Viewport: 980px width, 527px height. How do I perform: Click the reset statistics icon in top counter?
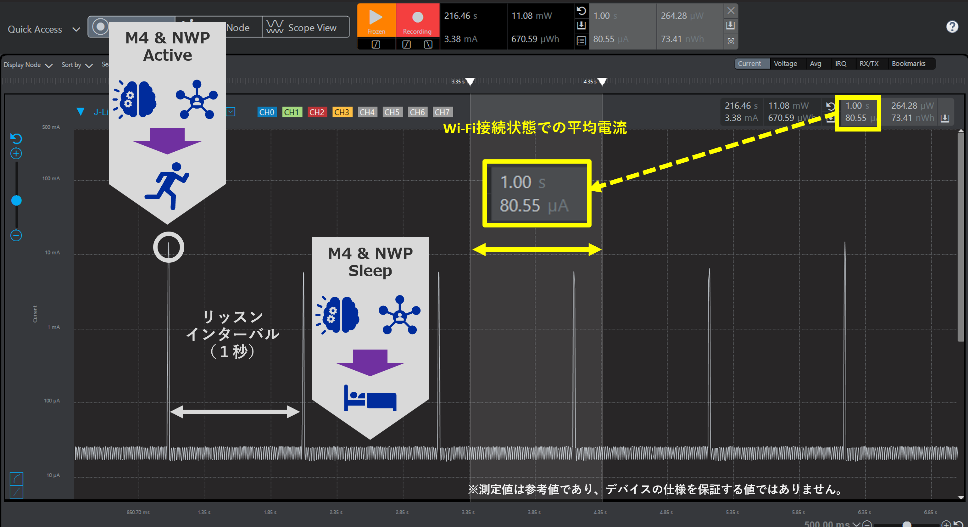[581, 11]
